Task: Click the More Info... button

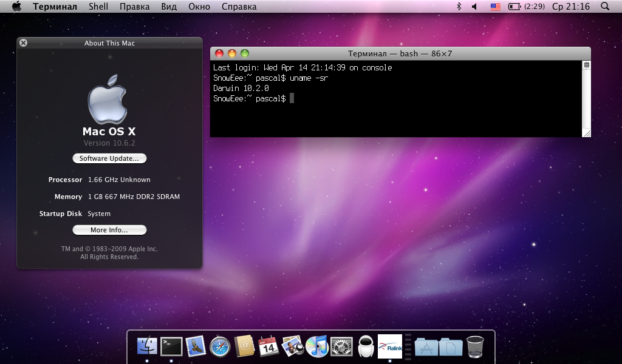Action: tap(109, 230)
